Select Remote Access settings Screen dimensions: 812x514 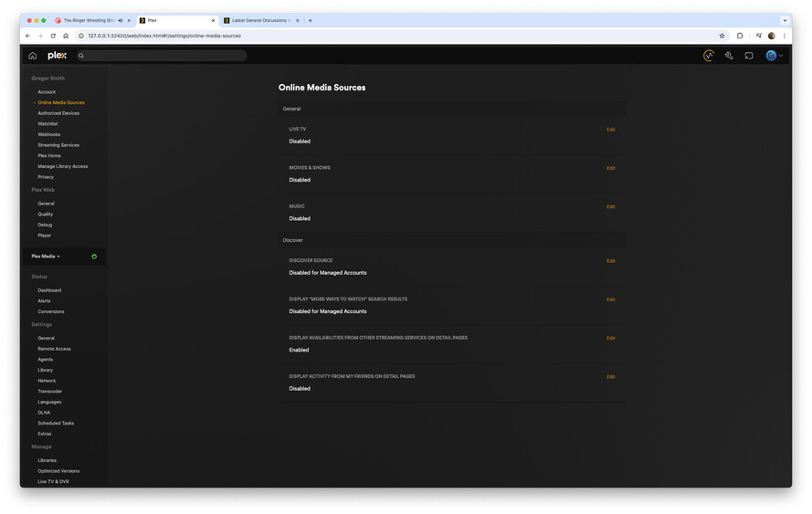55,349
